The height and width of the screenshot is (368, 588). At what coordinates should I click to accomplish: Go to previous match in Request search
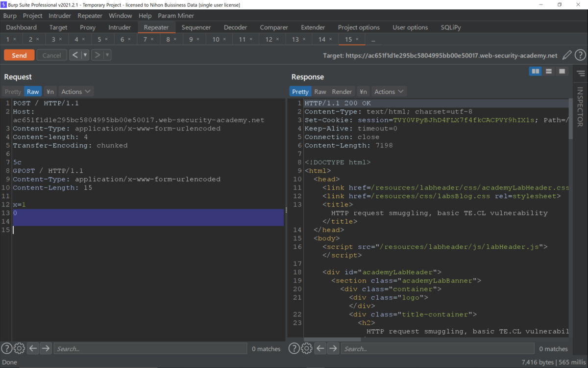33,348
